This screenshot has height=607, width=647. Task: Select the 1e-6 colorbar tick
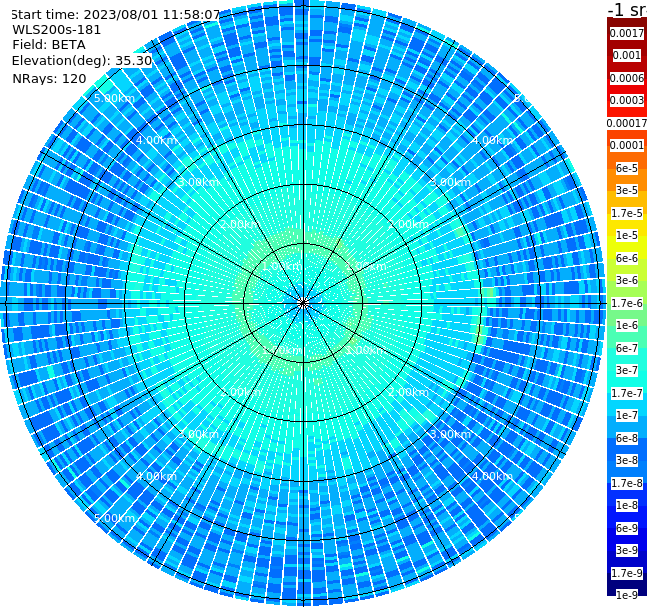[627, 325]
